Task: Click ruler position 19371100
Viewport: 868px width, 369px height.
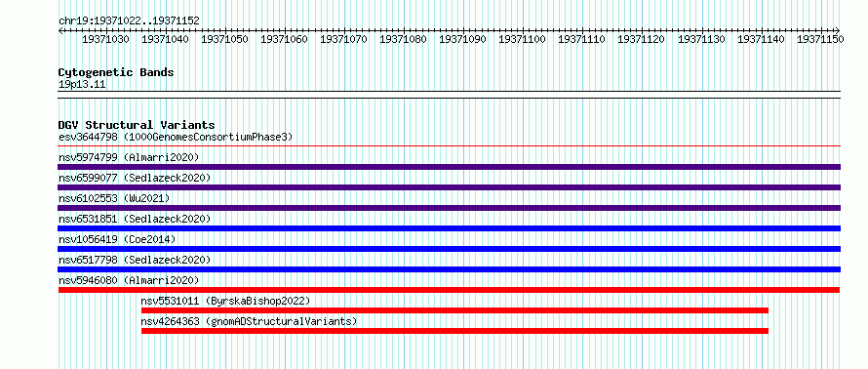Action: tap(522, 39)
